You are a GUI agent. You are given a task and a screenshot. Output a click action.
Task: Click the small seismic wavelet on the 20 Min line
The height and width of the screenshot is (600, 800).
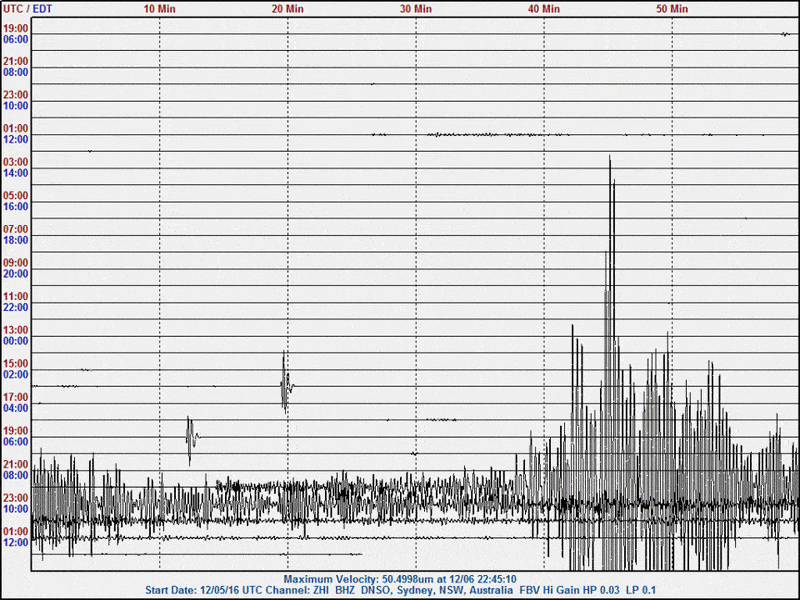tap(286, 383)
